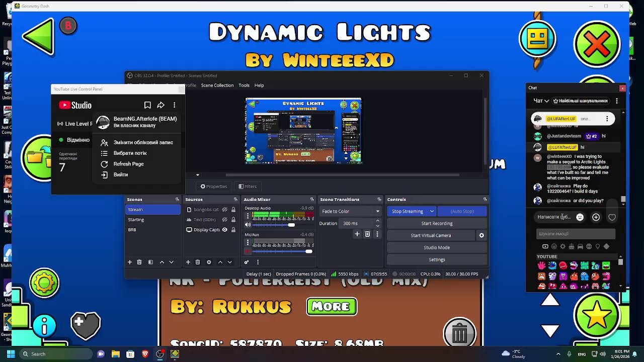Screen dimensions: 644x362
Task: Pop out the Scene Transitions dock panel
Action: click(x=380, y=200)
